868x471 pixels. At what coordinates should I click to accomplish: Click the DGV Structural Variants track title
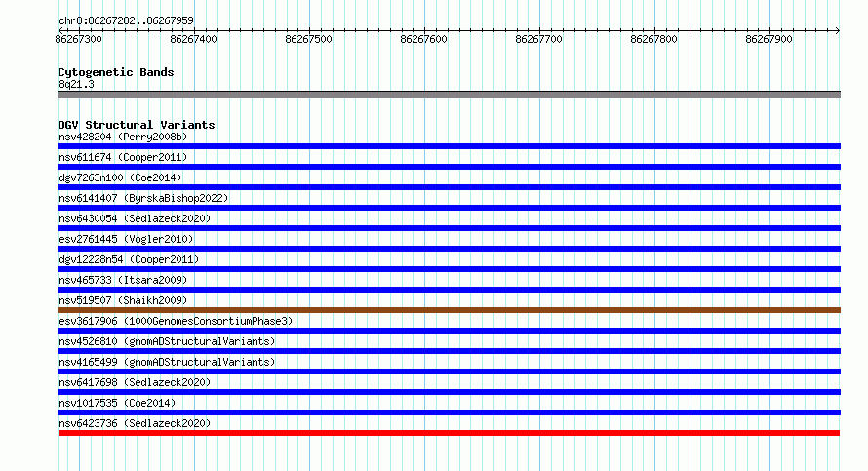pos(137,125)
